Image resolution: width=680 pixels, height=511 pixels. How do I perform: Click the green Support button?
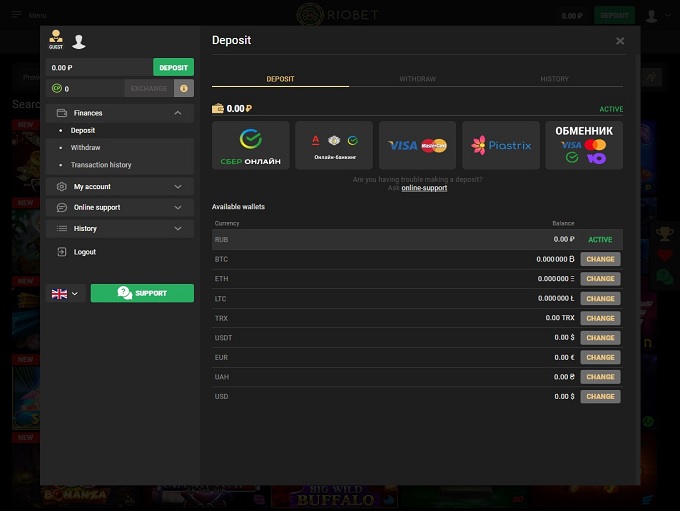(x=142, y=293)
